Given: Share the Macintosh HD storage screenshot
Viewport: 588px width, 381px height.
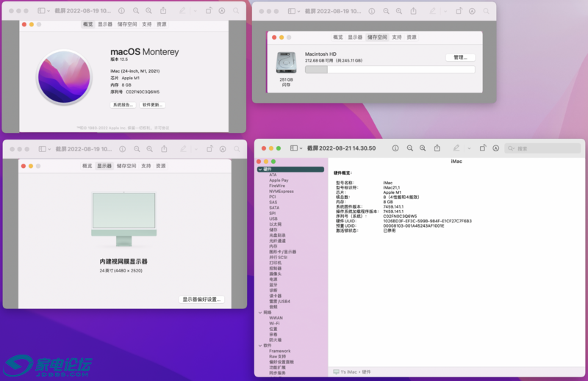Looking at the screenshot, I should [x=413, y=11].
